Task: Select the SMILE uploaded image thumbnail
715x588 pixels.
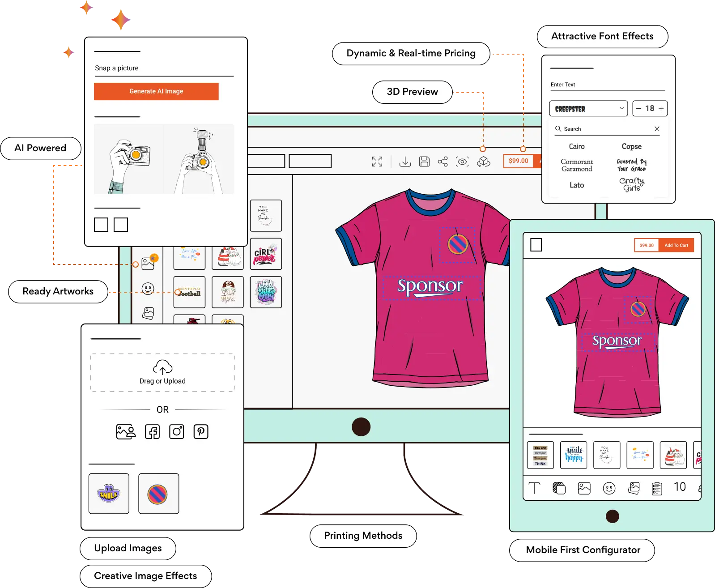Action: point(109,494)
